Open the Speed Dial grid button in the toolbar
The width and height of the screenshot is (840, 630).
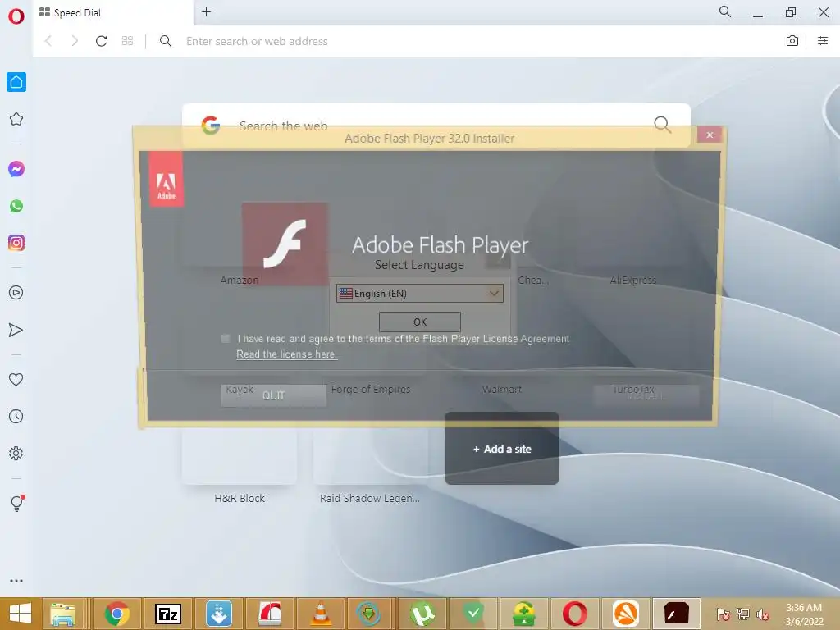(127, 41)
